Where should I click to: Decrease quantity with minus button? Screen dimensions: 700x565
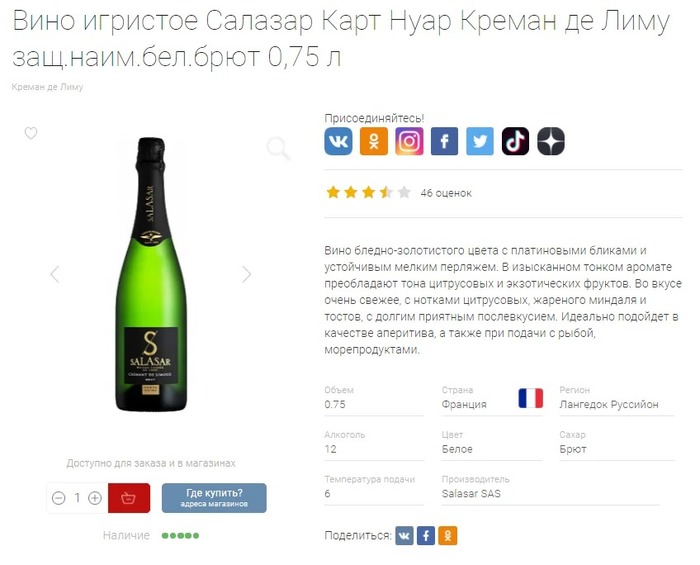pyautogui.click(x=58, y=498)
